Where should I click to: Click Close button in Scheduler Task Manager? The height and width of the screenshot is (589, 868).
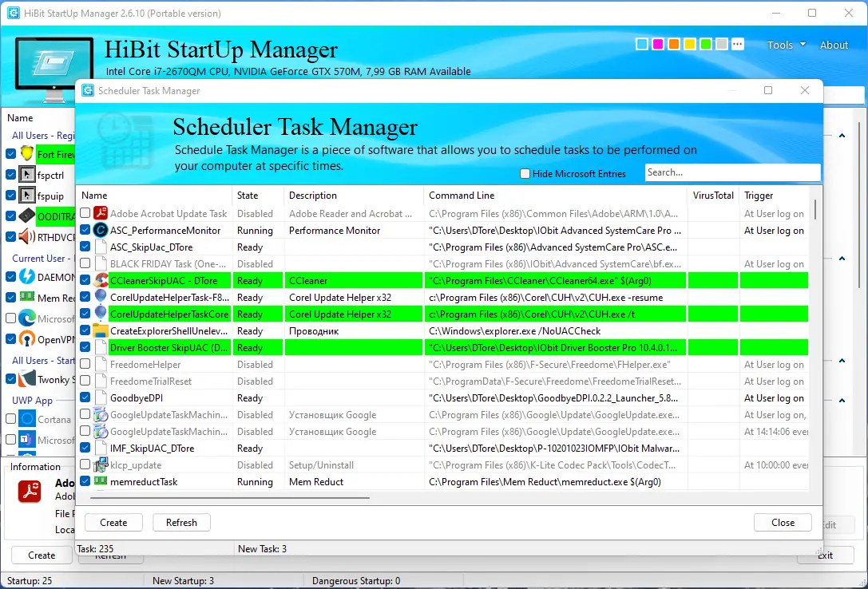click(783, 522)
